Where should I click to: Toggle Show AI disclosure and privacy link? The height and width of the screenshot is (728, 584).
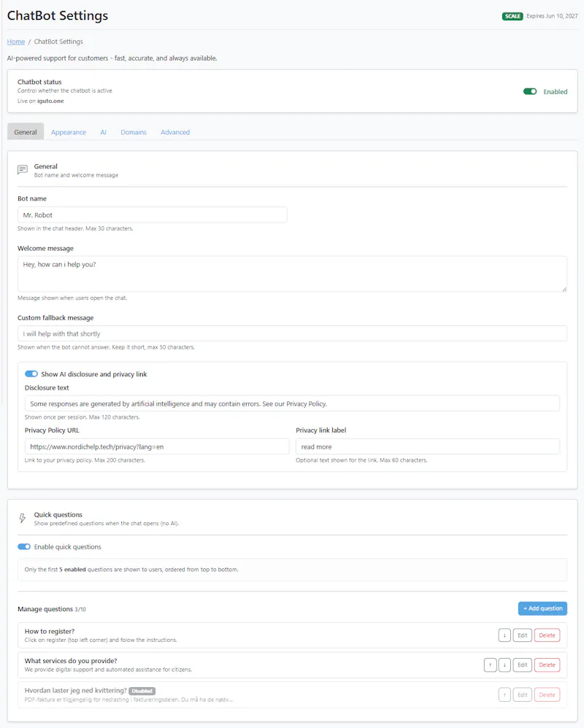pos(31,373)
